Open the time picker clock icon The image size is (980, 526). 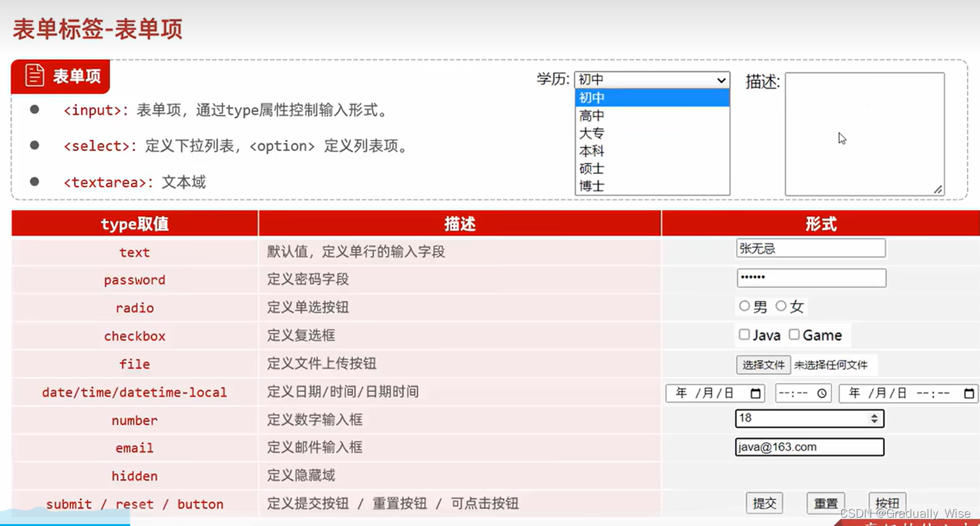tap(822, 394)
